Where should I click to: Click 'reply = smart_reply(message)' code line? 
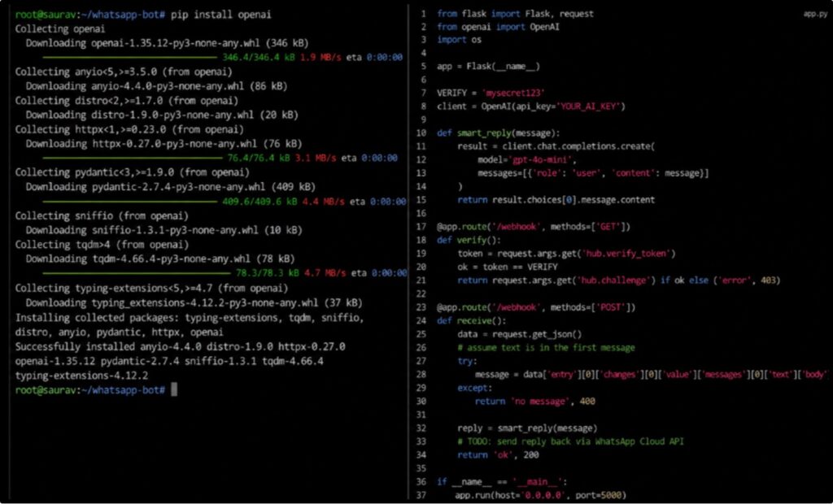[x=527, y=428]
